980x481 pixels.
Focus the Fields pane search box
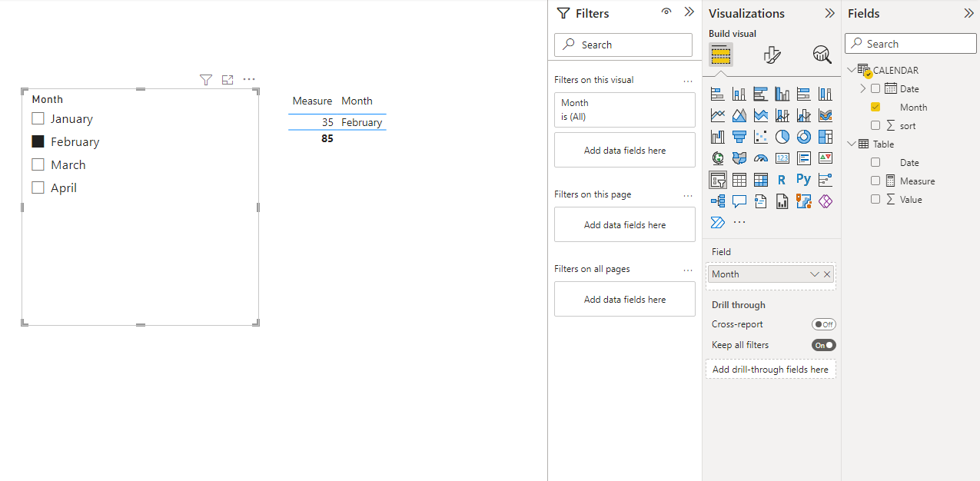click(910, 44)
